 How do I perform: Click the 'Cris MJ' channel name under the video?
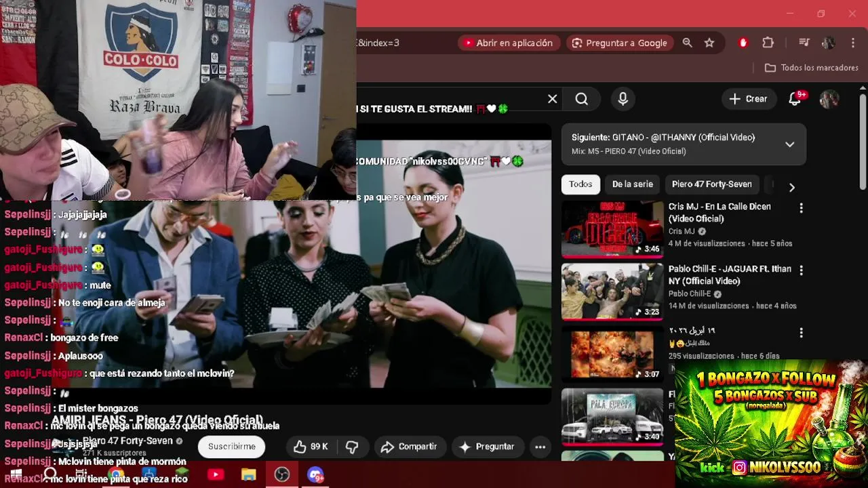click(682, 232)
